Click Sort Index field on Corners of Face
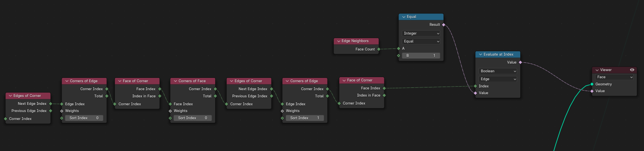Viewport: 644px width, 151px height. pos(193,118)
